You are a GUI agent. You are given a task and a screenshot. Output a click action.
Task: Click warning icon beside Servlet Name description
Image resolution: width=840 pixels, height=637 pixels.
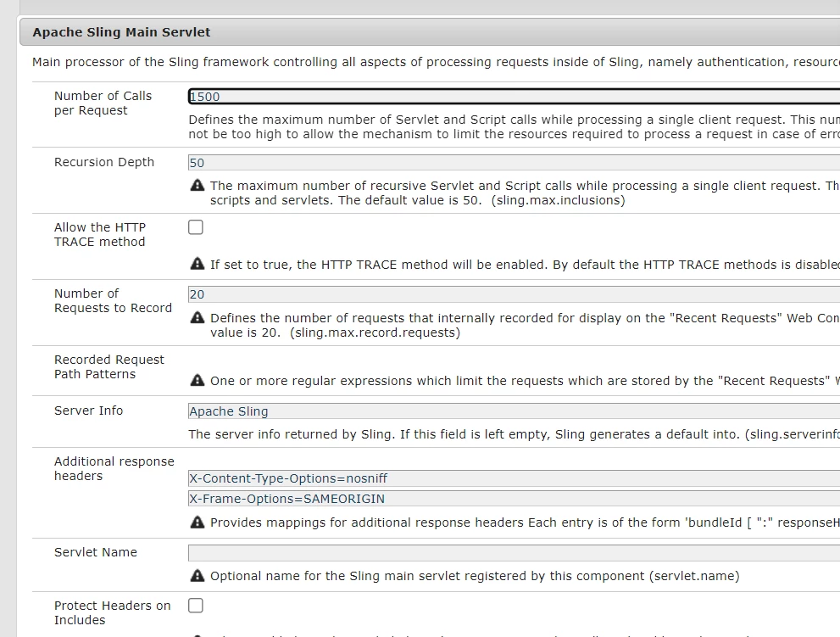click(x=197, y=576)
